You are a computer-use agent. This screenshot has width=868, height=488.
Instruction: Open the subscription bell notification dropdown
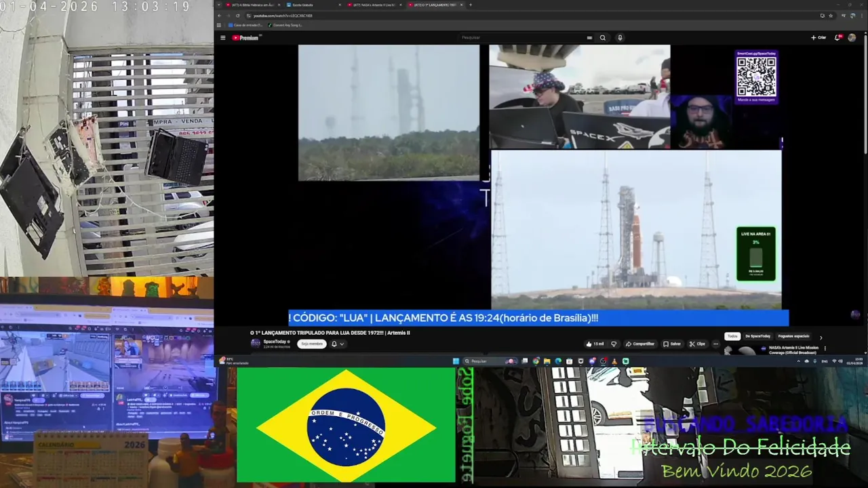pyautogui.click(x=338, y=344)
